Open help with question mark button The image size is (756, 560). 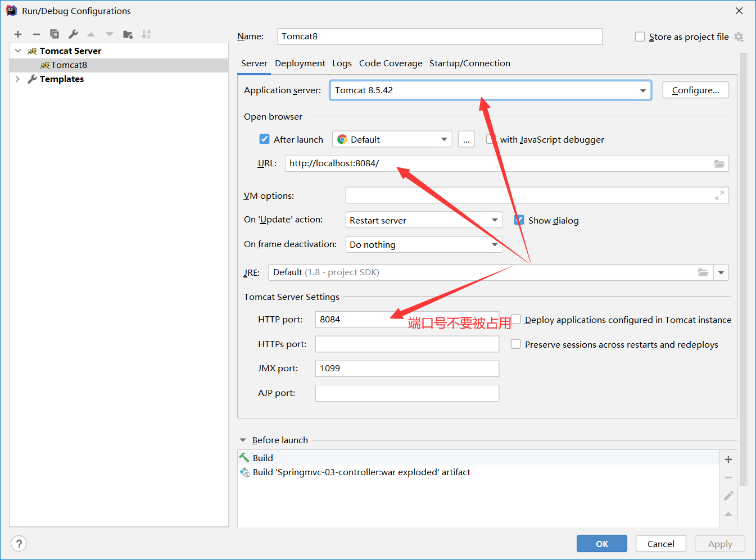pyautogui.click(x=19, y=544)
